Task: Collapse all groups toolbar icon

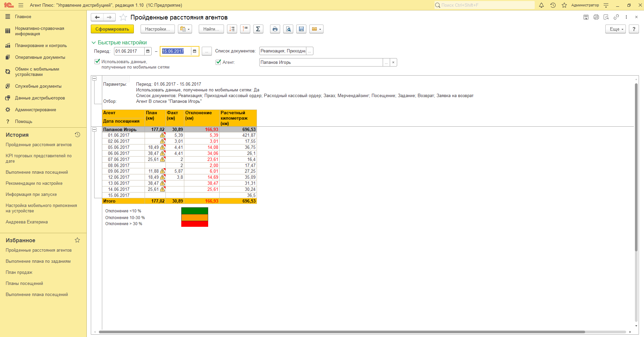Action: pos(245,29)
